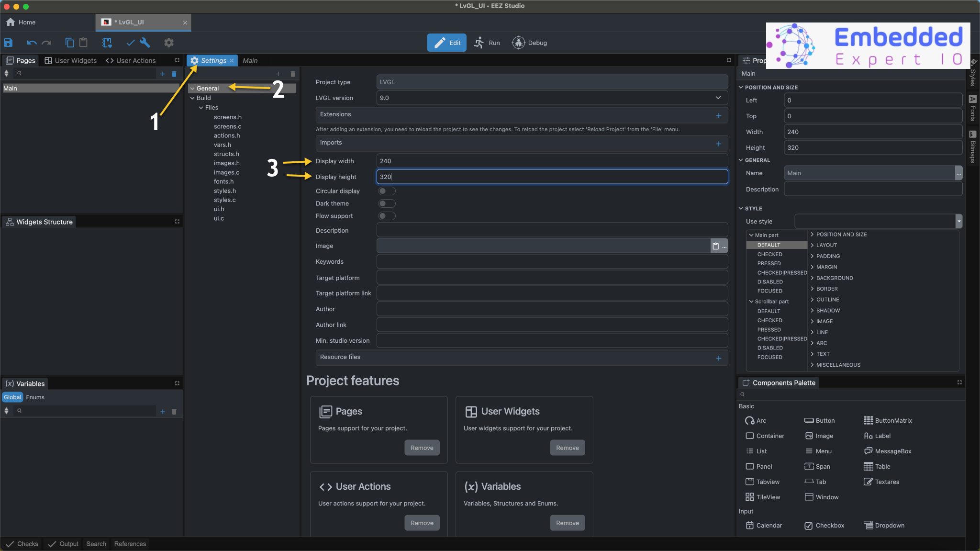Enable Flow support
Viewport: 980px width, 551px height.
click(x=387, y=216)
